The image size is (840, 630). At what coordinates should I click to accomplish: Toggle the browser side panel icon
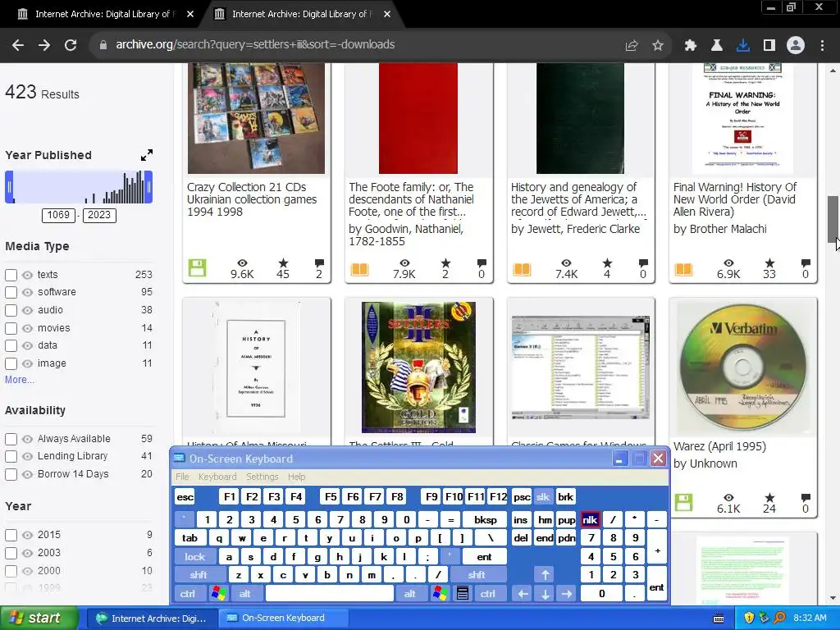coord(769,46)
